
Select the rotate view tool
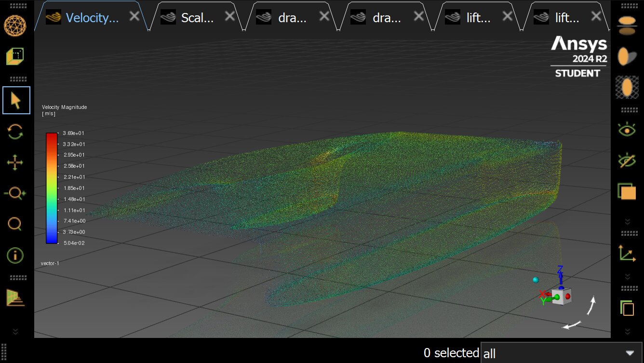point(15,132)
